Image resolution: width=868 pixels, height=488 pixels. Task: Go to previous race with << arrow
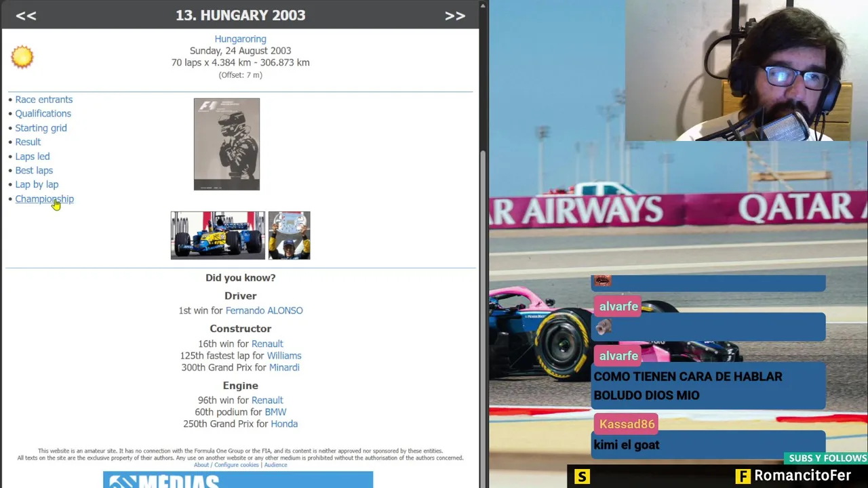(x=26, y=16)
